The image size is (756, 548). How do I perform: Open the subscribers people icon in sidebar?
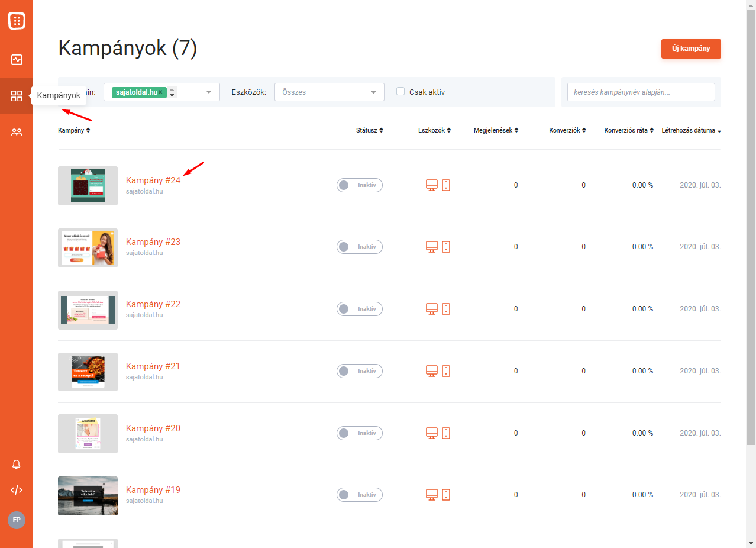coord(17,132)
